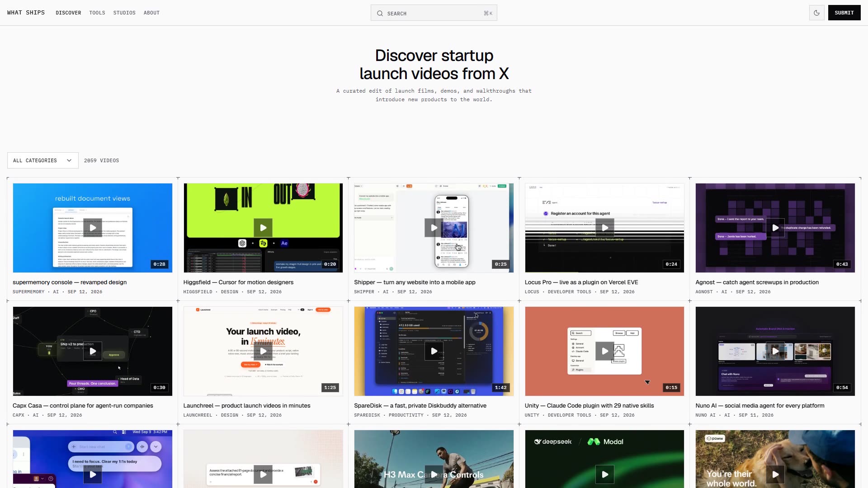Play the Shipper mobile app video
The width and height of the screenshot is (868, 488).
pos(434,228)
